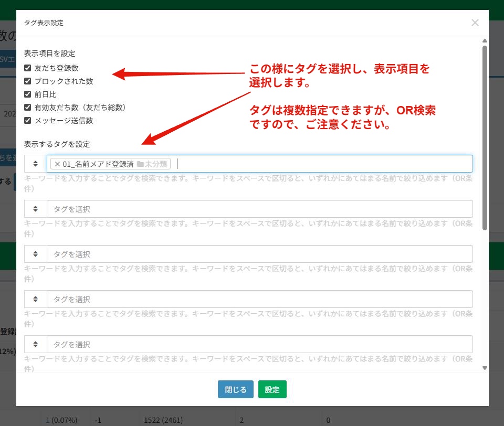Remove the 01_名前メアド登録済 tag with the x icon
The image size is (504, 426).
click(57, 164)
